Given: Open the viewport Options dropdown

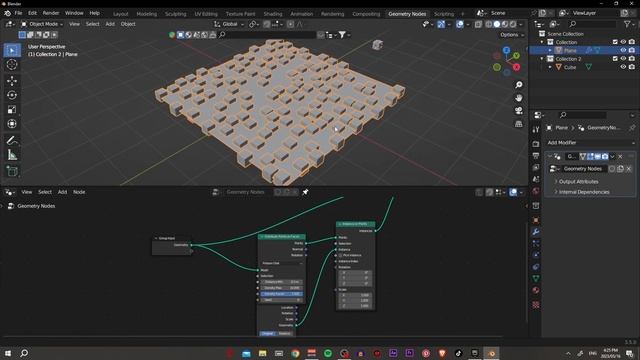Looking at the screenshot, I should tap(512, 35).
